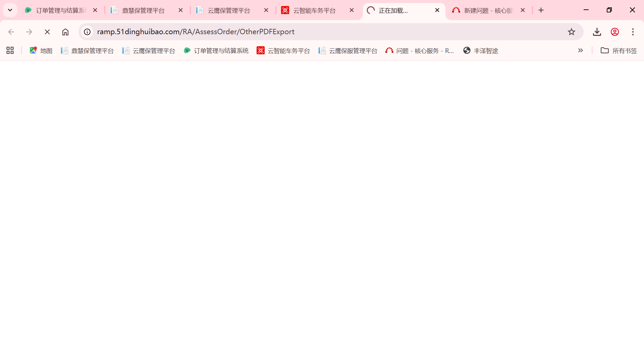Viewport: 644px width, 342px height.
Task: Open the downloads panel
Action: point(597,32)
